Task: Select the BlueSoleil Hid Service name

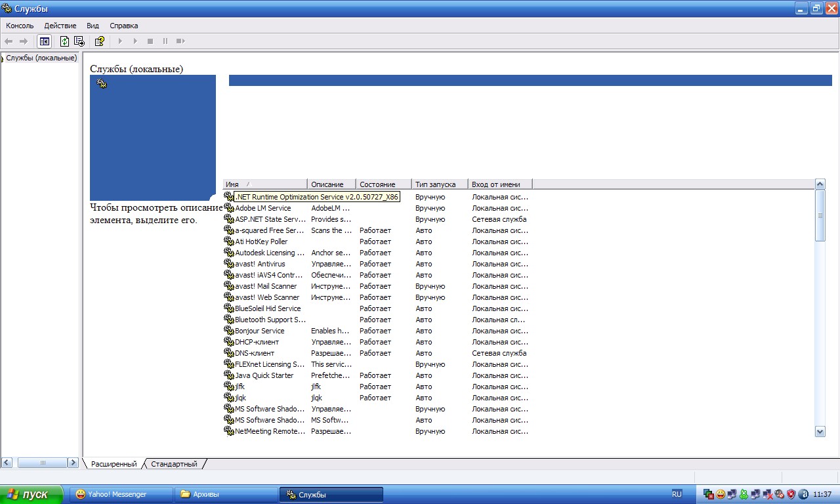Action: tap(268, 308)
